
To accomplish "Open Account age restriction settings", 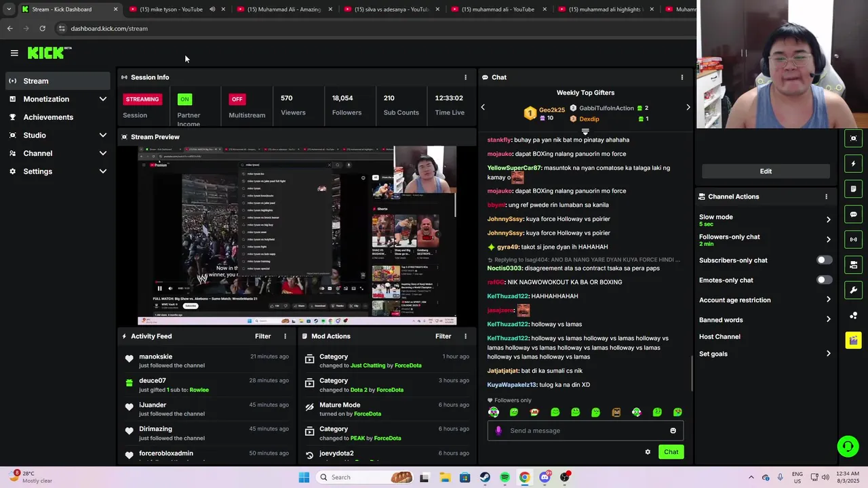I will click(x=765, y=300).
